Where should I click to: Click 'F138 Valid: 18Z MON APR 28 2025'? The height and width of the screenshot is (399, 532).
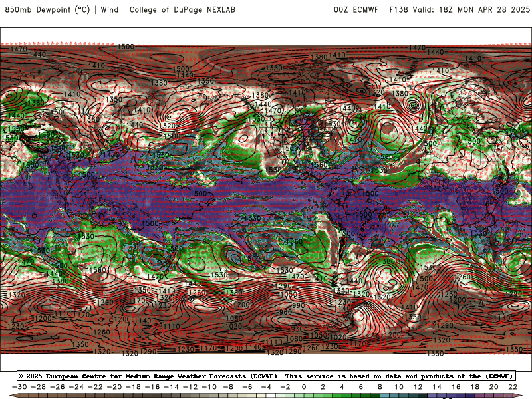point(460,9)
